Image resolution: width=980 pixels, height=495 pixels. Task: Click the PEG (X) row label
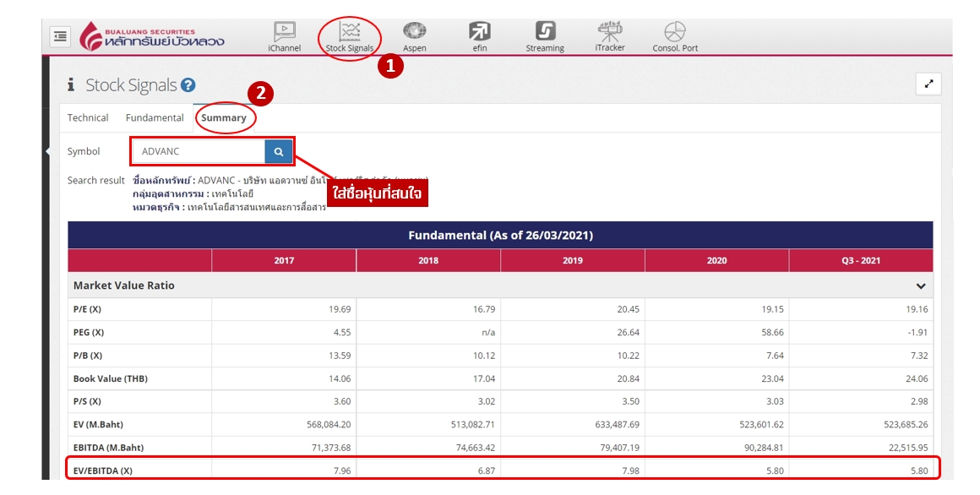89,333
